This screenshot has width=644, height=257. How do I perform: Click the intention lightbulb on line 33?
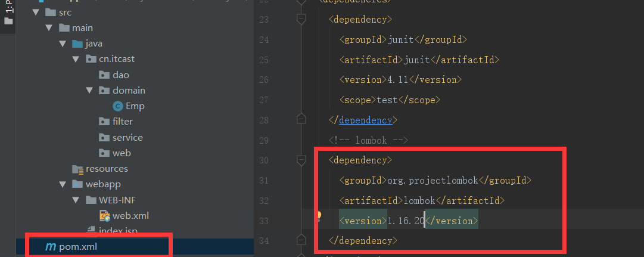(x=319, y=215)
